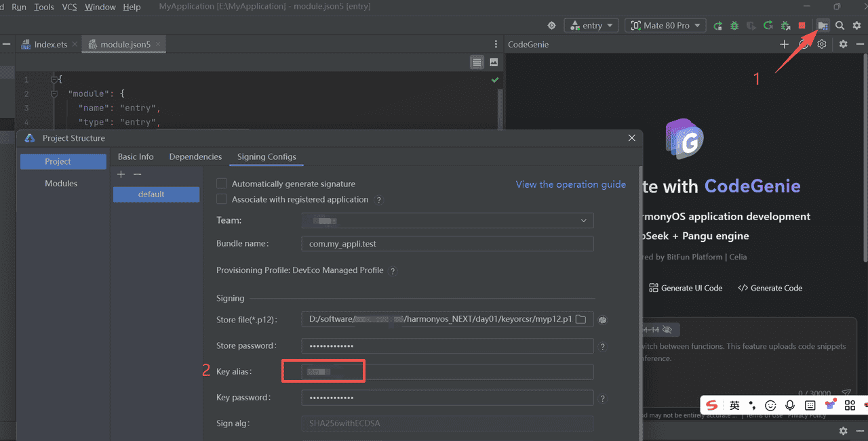Click help icon next to Store password
Viewport: 868px width, 441px height.
(603, 347)
